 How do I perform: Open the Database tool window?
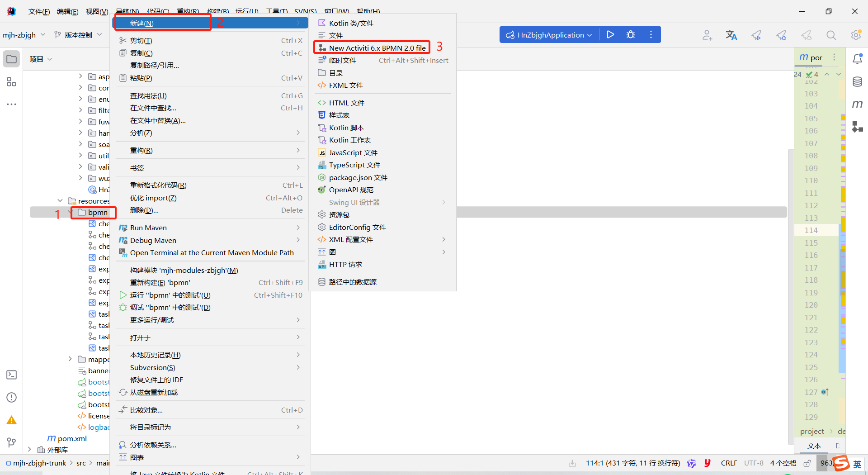[x=857, y=82]
